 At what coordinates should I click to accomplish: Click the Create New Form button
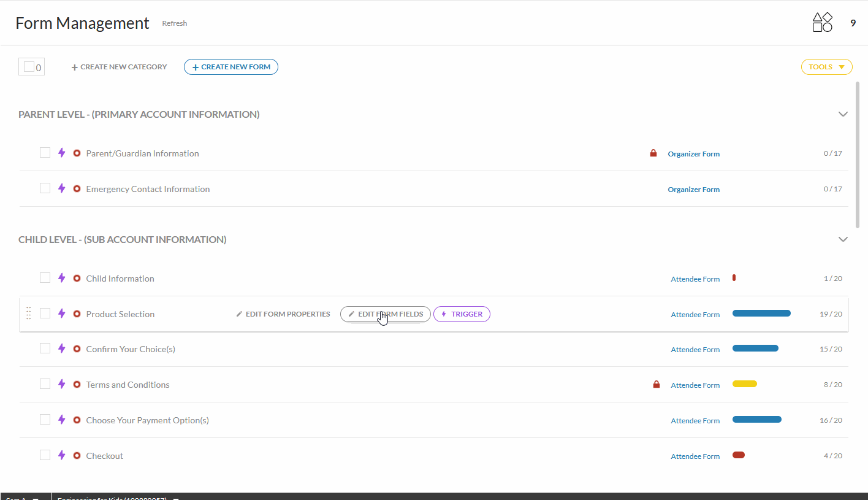(x=231, y=67)
